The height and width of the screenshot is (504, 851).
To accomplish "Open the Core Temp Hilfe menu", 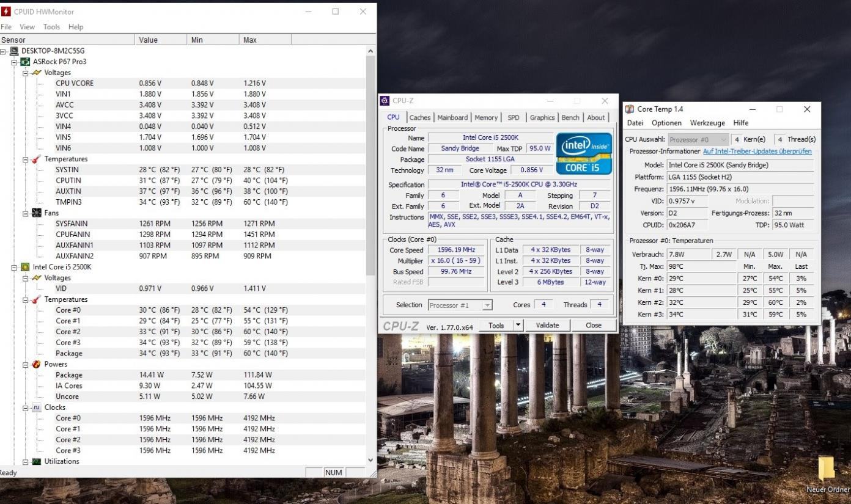I will [740, 123].
